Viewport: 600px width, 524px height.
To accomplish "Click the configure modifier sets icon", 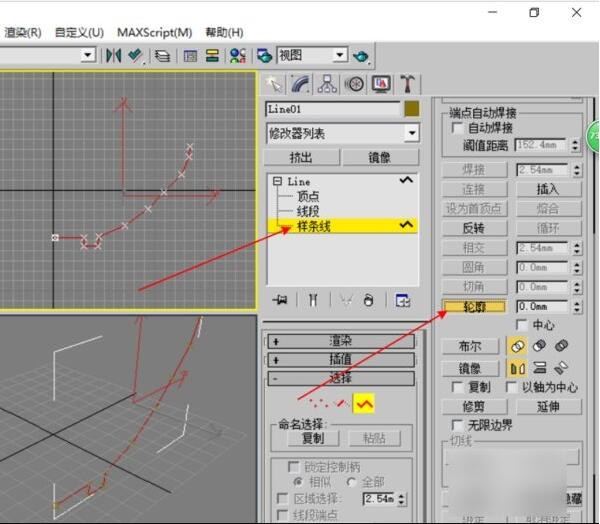I will point(402,299).
